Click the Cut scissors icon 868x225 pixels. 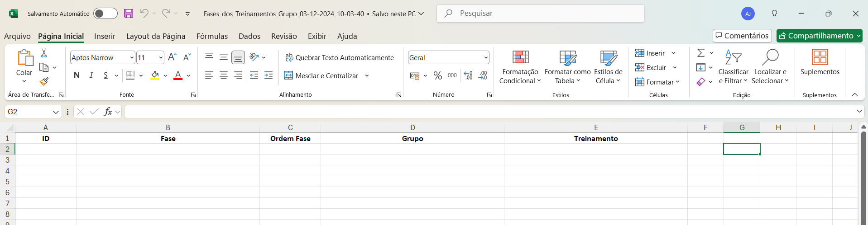pos(44,53)
